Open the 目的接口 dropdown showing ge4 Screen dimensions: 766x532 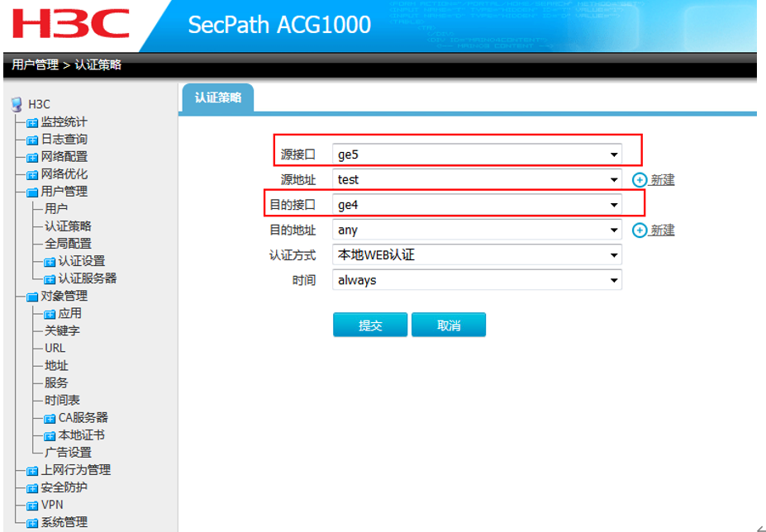[477, 205]
